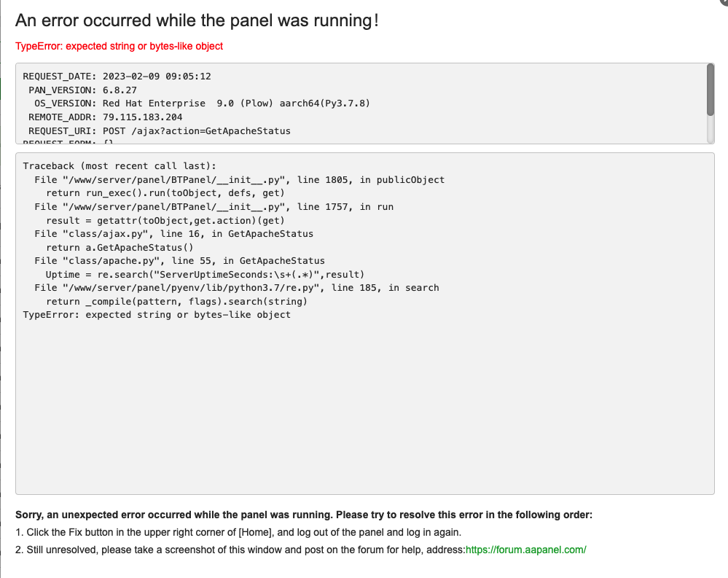This screenshot has height=578, width=728.
Task: Click the traceback line mentioning line 1805
Action: (x=239, y=179)
